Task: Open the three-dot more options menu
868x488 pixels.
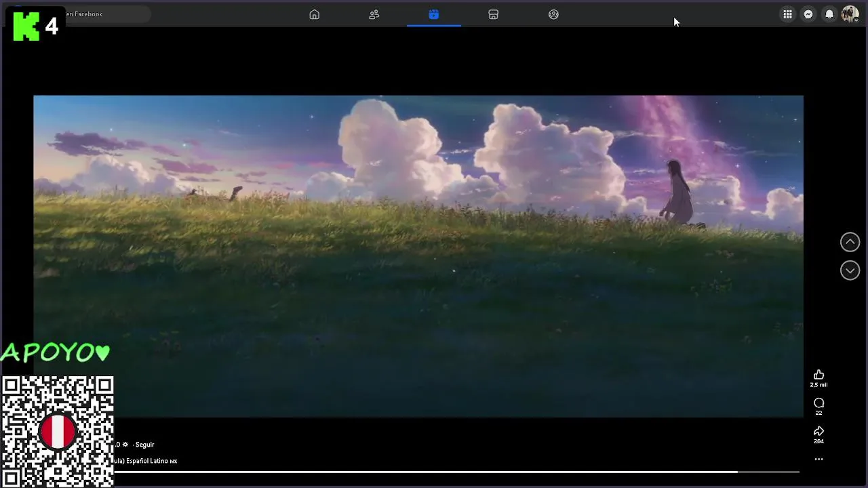Action: point(818,460)
